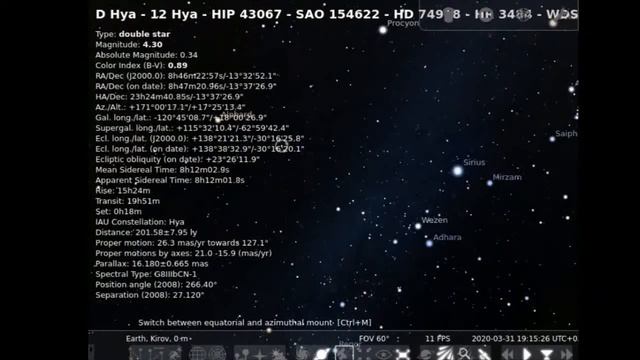
Task: Show the azimuthal grid
Action: (x=217, y=353)
